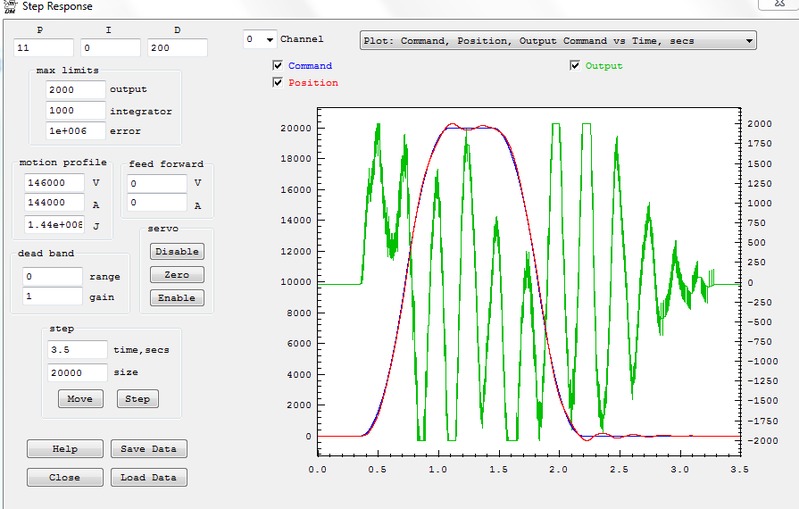Click the servo Zero button
799x509 pixels.
click(x=176, y=275)
